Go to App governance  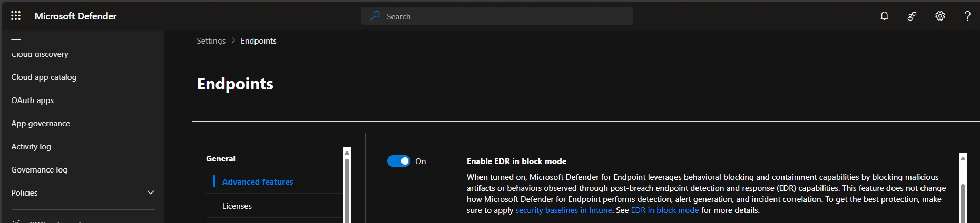coord(41,123)
